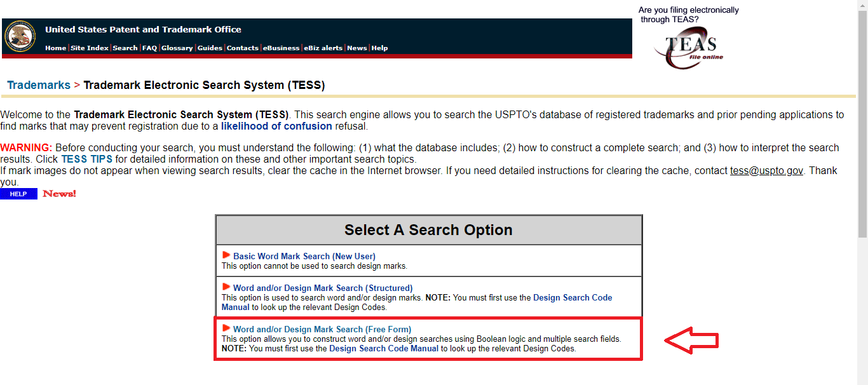The image size is (868, 385).
Task: Open Basic Word Mark Search (New User)
Action: coord(304,257)
